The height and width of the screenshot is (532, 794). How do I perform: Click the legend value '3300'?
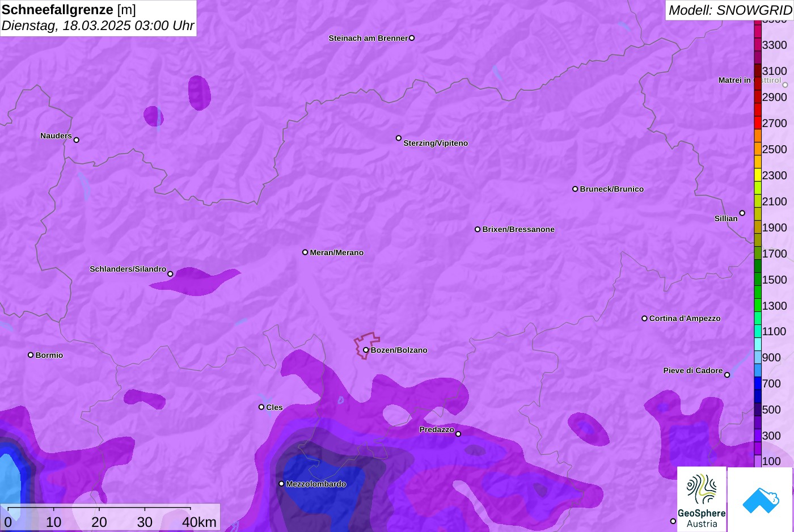pos(775,45)
